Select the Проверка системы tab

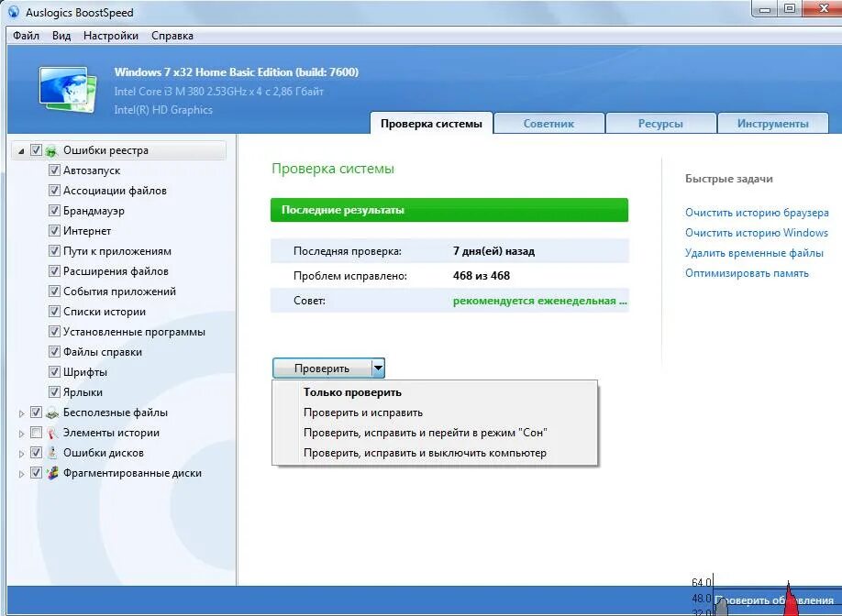(431, 124)
